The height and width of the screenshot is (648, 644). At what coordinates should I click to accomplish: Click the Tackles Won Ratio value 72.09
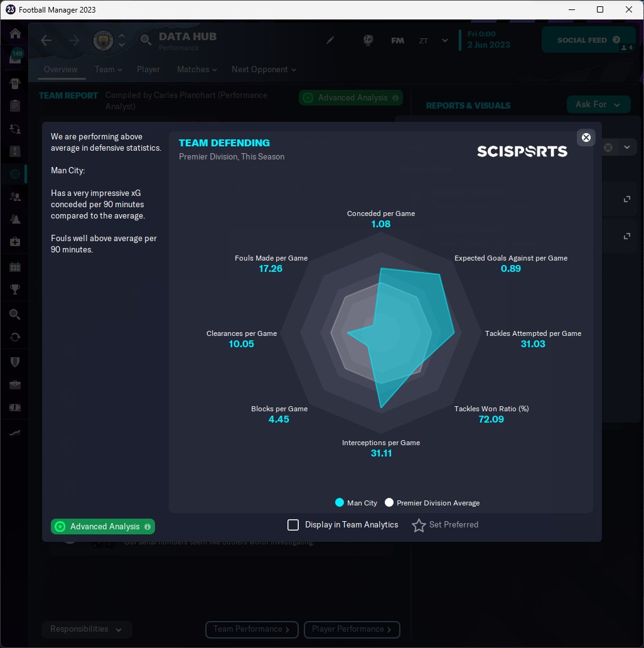click(491, 419)
